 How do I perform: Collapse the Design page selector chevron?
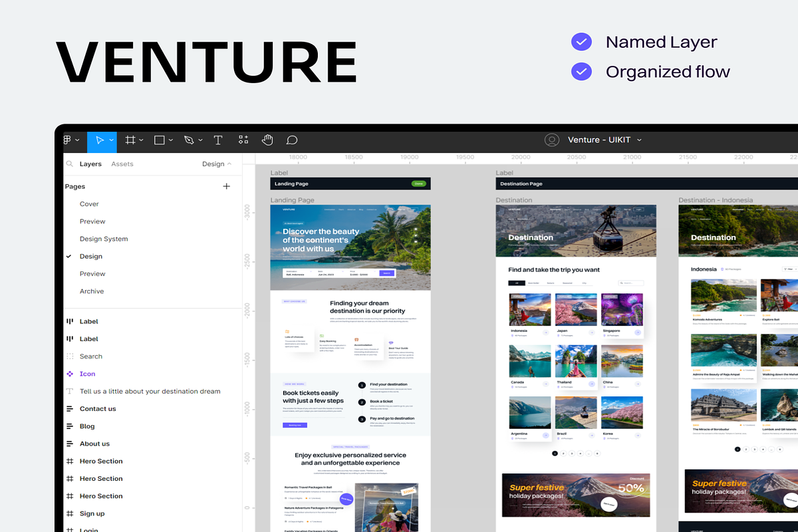click(229, 164)
